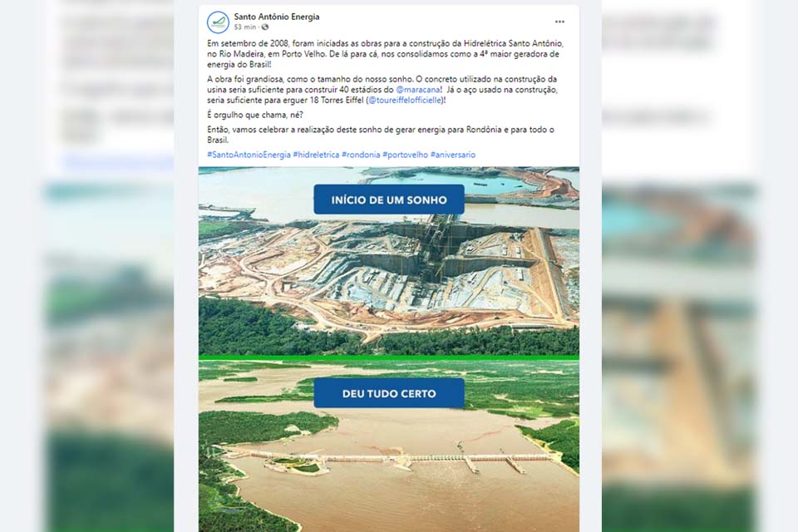Click the DEU TUDO CERTO banner
The height and width of the screenshot is (532, 798).
(x=389, y=393)
